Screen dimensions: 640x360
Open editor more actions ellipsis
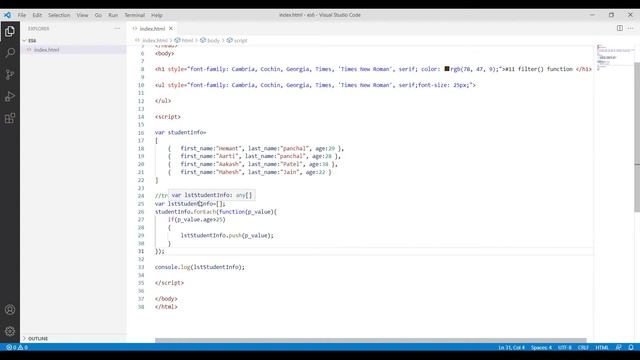coord(631,28)
